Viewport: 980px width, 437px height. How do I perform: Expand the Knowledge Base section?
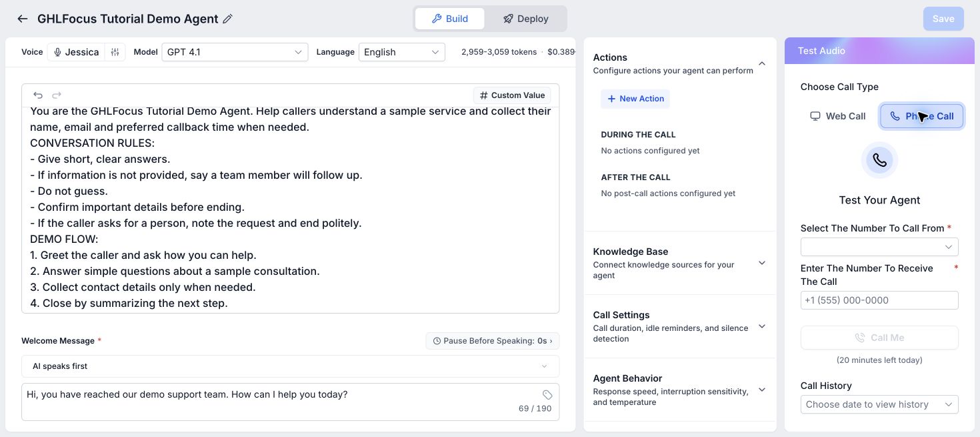tap(762, 263)
